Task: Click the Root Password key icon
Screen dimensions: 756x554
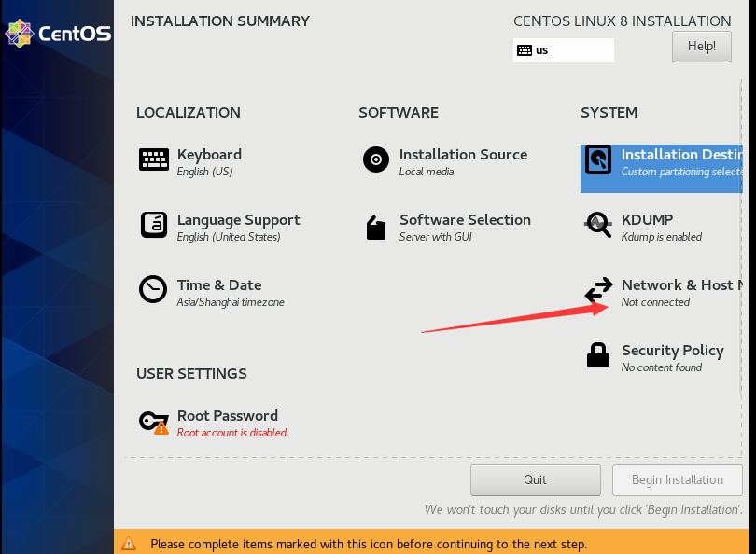Action: click(154, 422)
